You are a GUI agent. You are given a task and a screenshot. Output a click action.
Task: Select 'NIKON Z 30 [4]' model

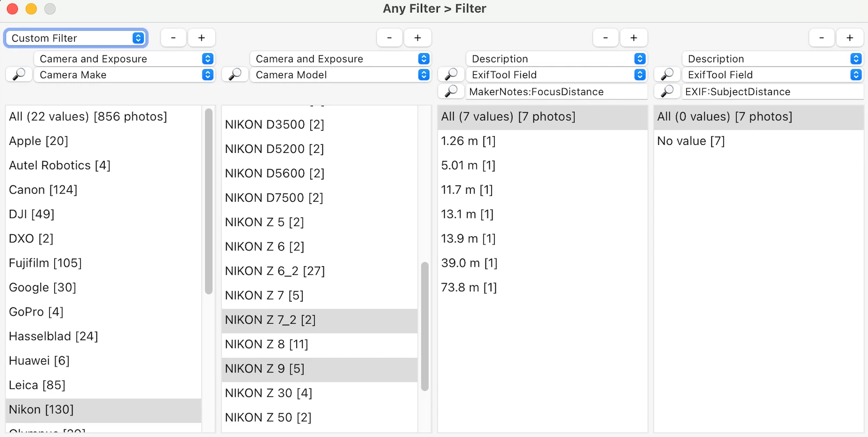coord(320,393)
